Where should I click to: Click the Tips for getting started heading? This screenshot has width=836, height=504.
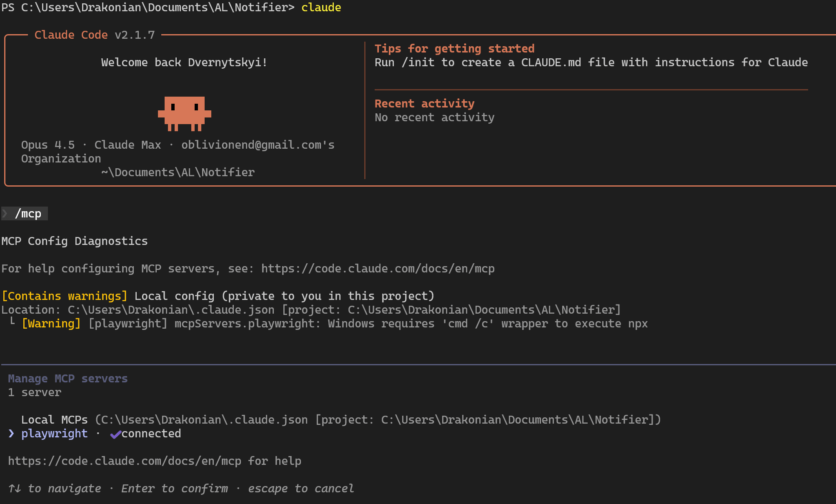(x=454, y=49)
